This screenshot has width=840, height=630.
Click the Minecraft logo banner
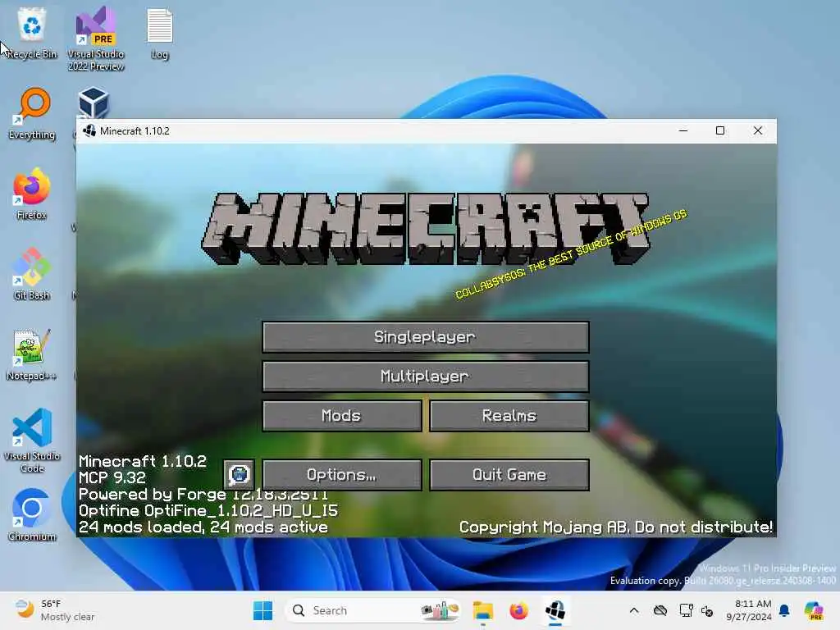coord(426,230)
